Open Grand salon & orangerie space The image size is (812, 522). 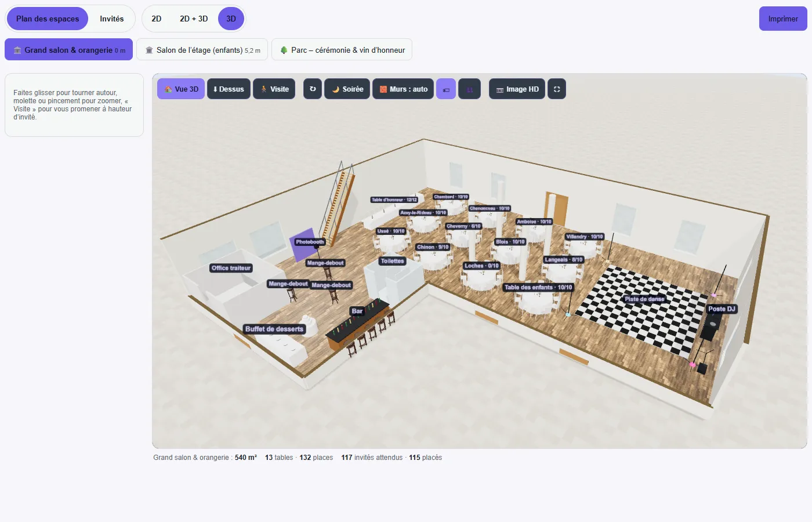tap(68, 49)
